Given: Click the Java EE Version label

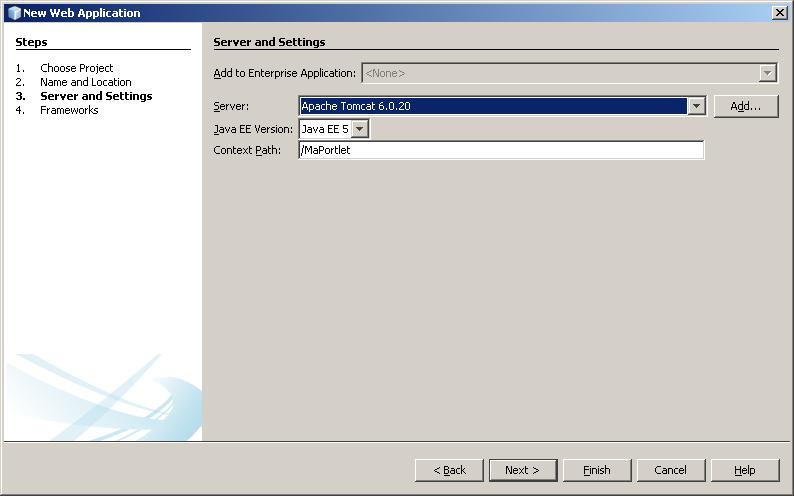Looking at the screenshot, I should click(x=253, y=129).
